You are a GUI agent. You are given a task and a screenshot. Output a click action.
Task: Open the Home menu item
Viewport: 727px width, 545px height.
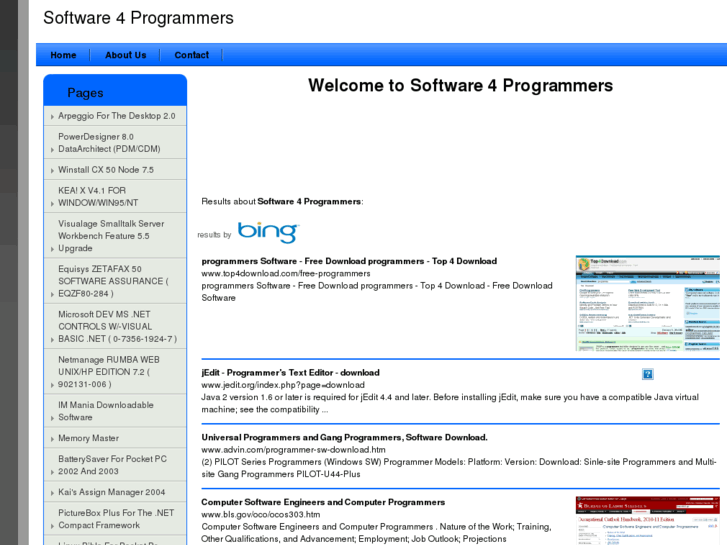coord(63,55)
